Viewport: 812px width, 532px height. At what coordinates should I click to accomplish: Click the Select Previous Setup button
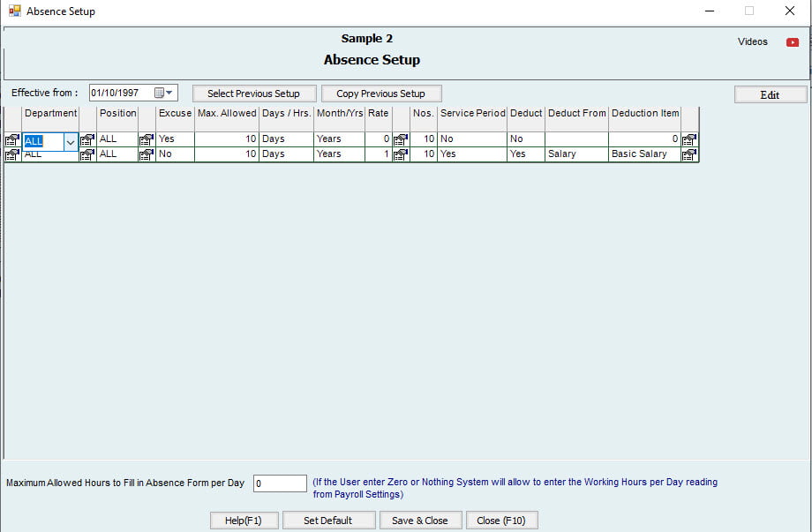(x=253, y=94)
